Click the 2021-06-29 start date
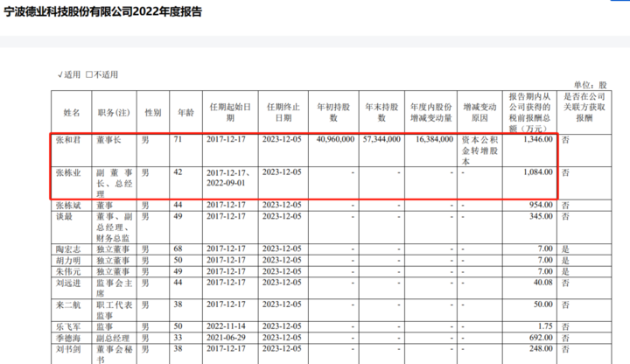Image resolution: width=630 pixels, height=364 pixels. 226,338
